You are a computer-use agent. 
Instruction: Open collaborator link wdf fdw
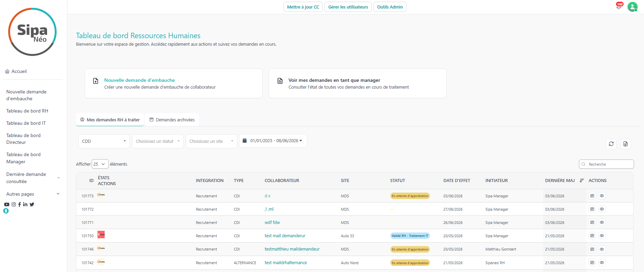click(272, 223)
